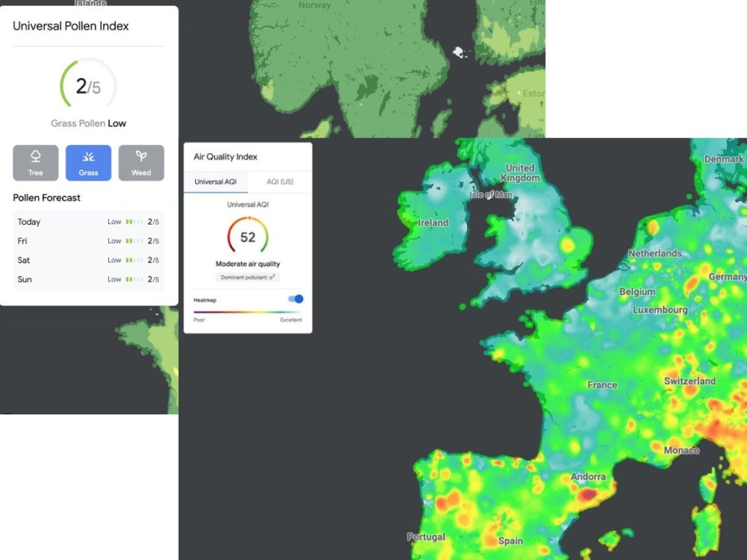Click the Portugal label on map
Viewport: 747px width, 560px height.
coord(426,537)
